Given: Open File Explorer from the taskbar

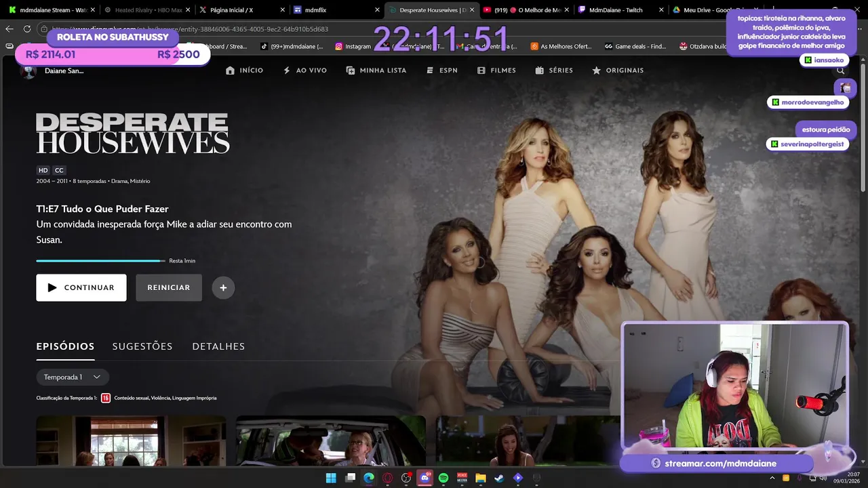Looking at the screenshot, I should pyautogui.click(x=481, y=478).
